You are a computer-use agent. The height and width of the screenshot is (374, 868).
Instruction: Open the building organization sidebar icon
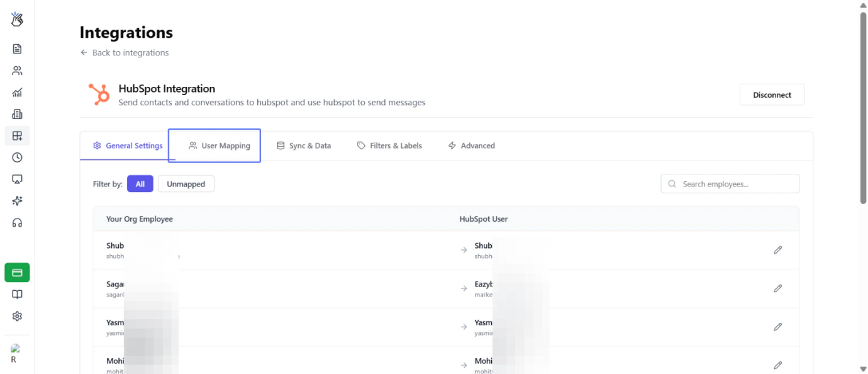[x=17, y=114]
